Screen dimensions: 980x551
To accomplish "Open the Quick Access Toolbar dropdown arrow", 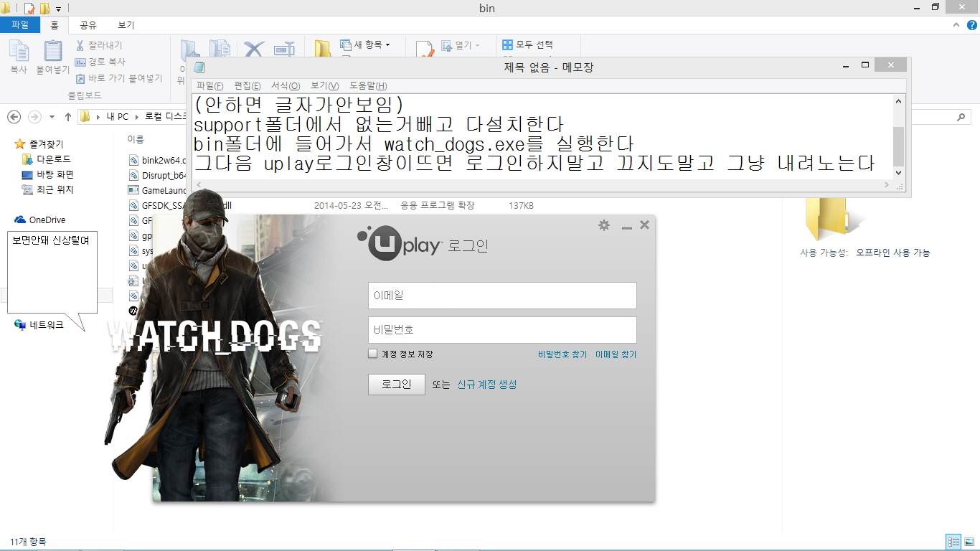I will click(58, 9).
